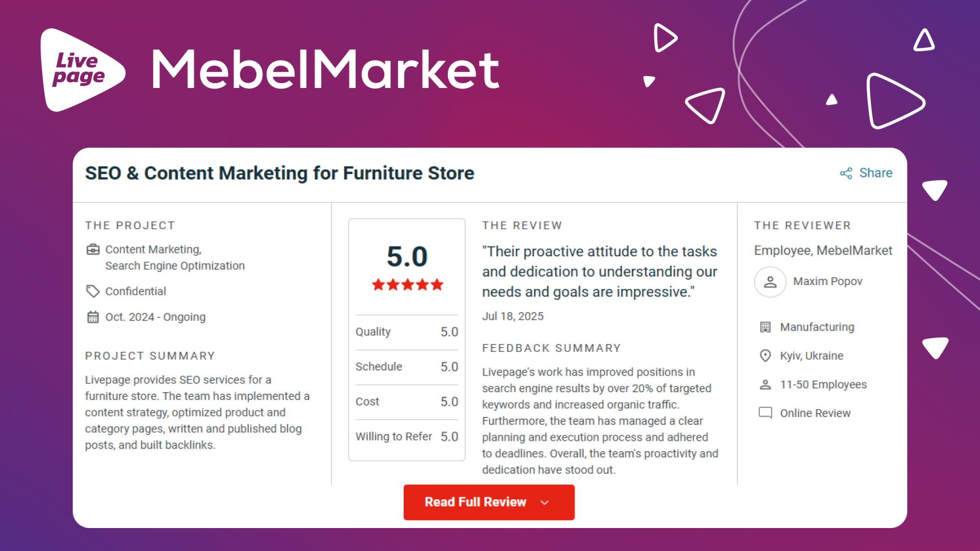Click Maxim Popov's avatar icon
Screen dimensions: 980x551
point(770,282)
